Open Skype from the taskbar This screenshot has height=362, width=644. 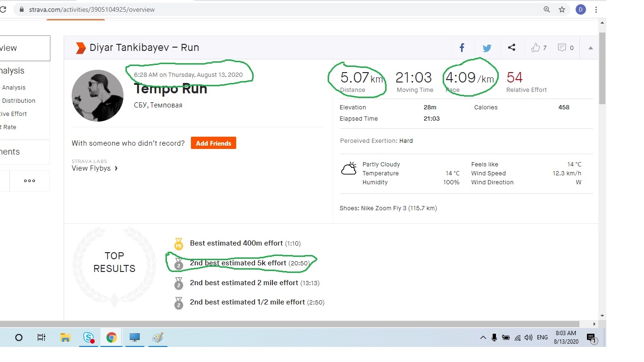click(x=89, y=337)
